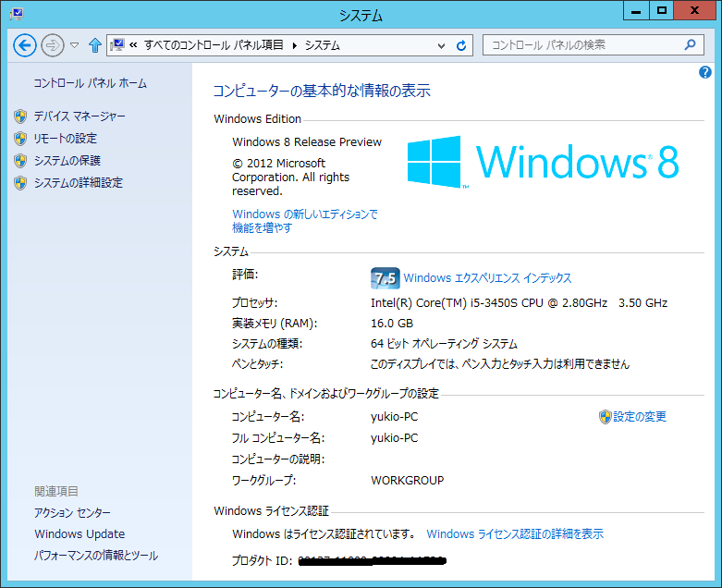722x588 pixels.
Task: Open the recent locations dropdown arrow
Action: tap(74, 44)
